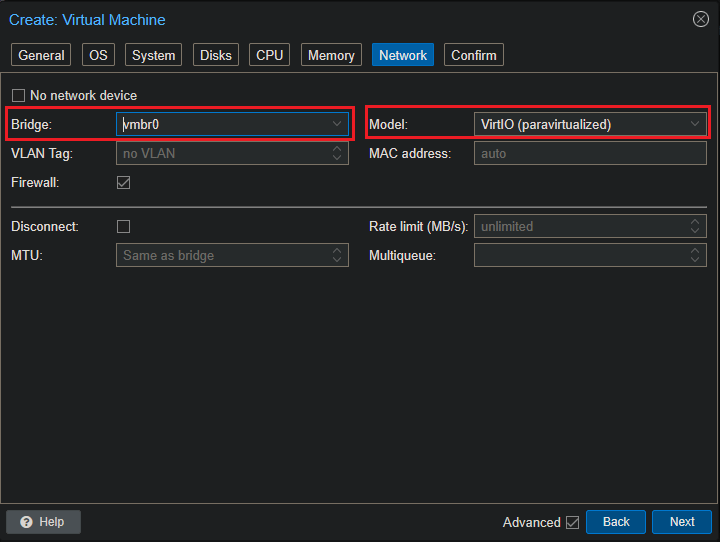Adjust the Rate limit spinner

click(695, 226)
